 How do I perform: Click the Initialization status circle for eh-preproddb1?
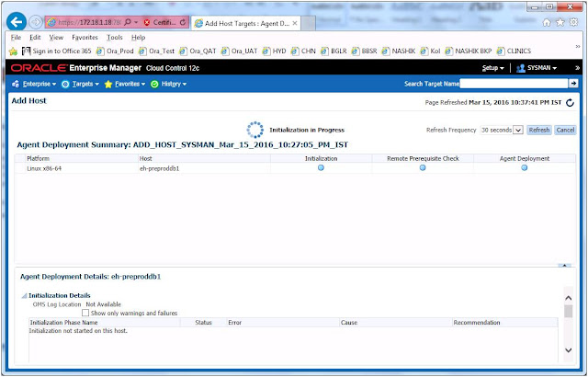[x=321, y=167]
